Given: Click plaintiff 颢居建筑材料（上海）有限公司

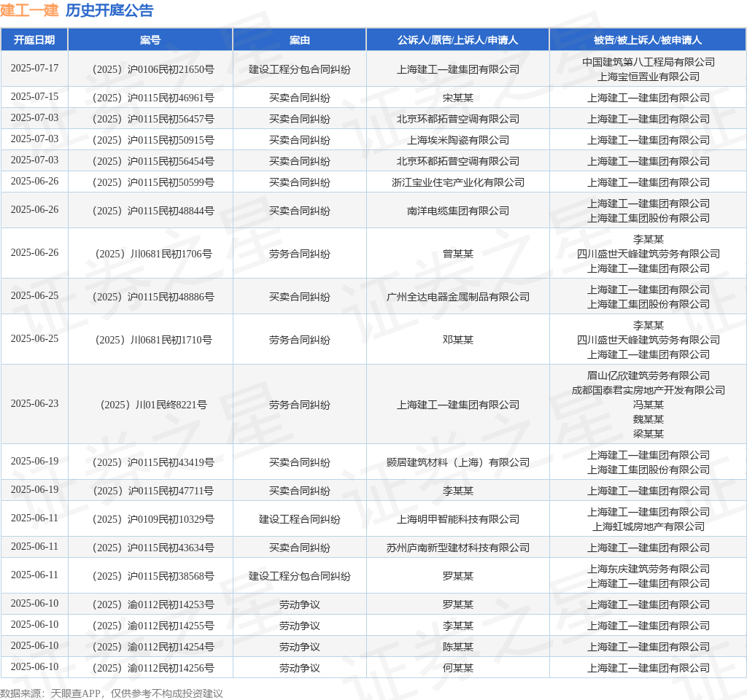Looking at the screenshot, I should (x=458, y=462).
